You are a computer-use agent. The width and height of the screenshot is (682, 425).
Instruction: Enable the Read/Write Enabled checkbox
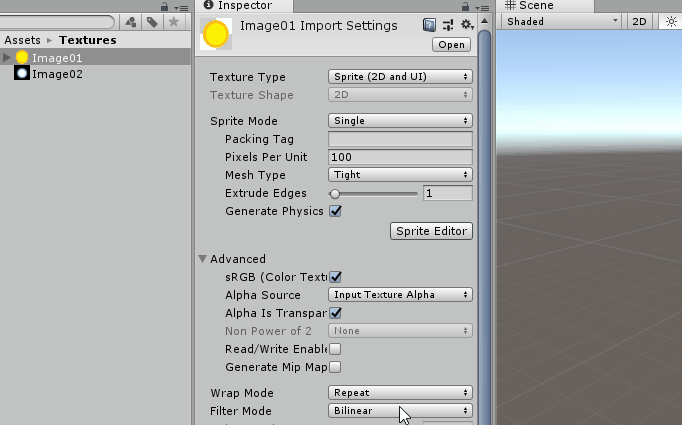335,349
